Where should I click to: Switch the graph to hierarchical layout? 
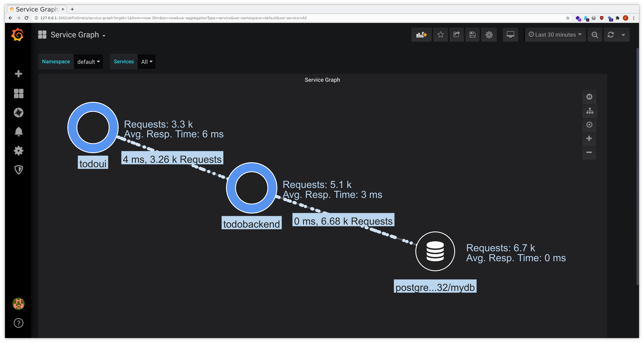(x=589, y=111)
